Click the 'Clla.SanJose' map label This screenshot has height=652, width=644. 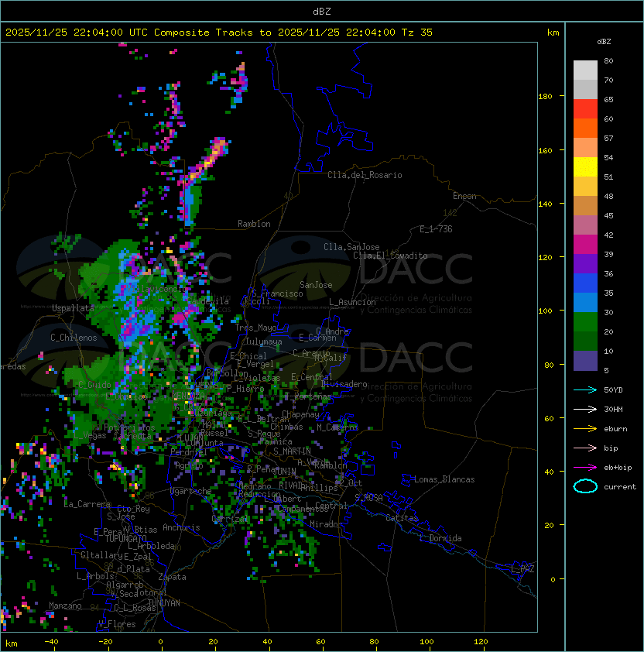pyautogui.click(x=351, y=247)
